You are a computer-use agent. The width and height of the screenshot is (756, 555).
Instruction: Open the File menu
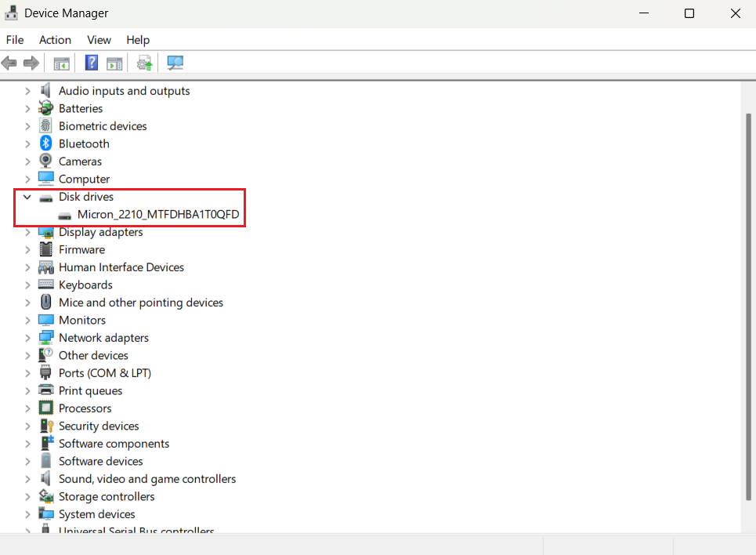(14, 40)
